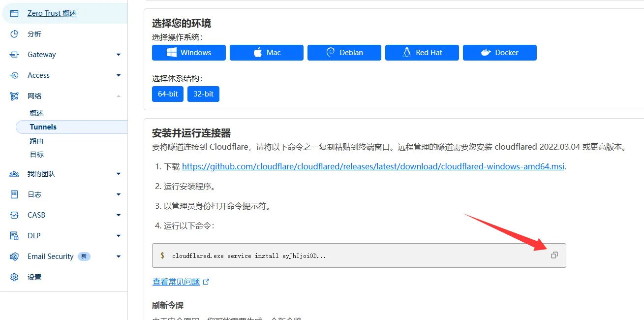Open the 查看常见问题 link
Screen dimensions: 644x320
point(176,282)
